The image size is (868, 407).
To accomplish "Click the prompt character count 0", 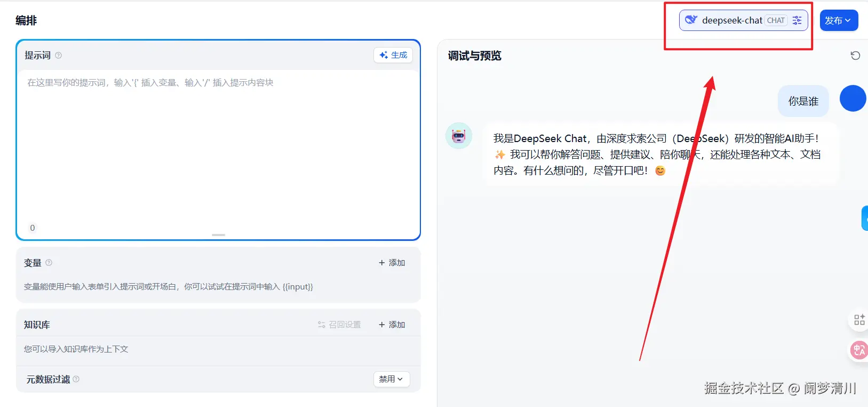I will coord(33,228).
